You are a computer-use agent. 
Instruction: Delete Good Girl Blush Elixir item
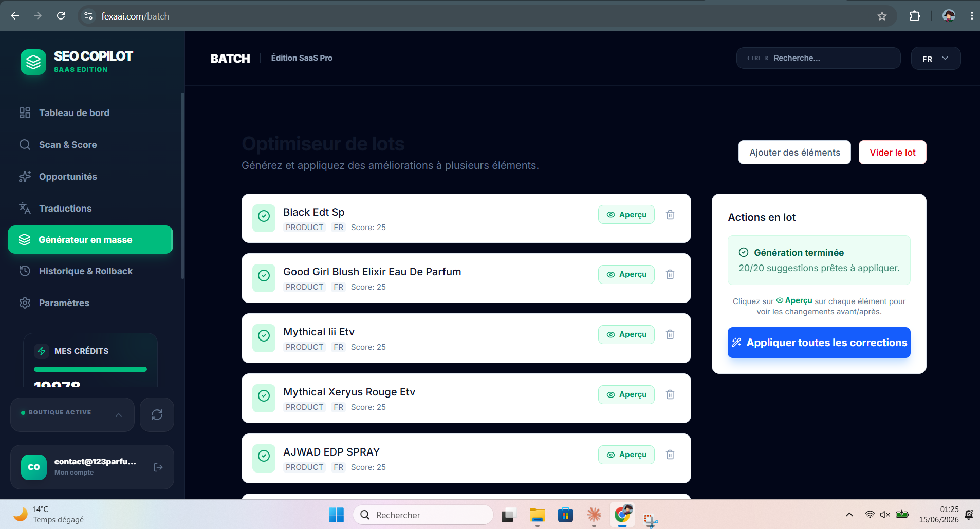[x=670, y=274]
